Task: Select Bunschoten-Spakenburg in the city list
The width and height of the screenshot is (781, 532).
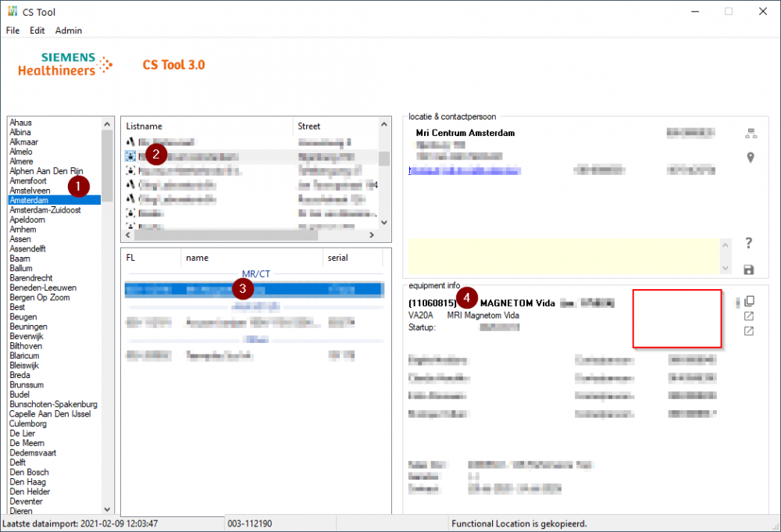Action: (x=53, y=404)
